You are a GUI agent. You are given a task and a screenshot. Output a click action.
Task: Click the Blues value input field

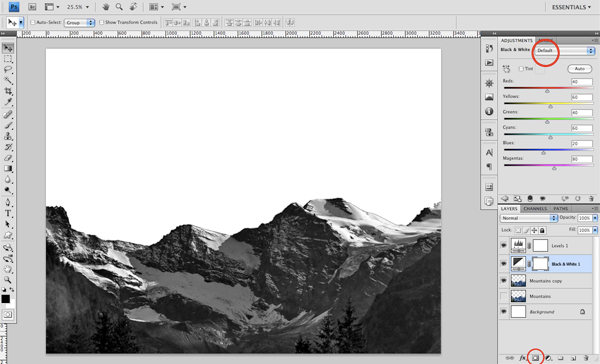[582, 144]
